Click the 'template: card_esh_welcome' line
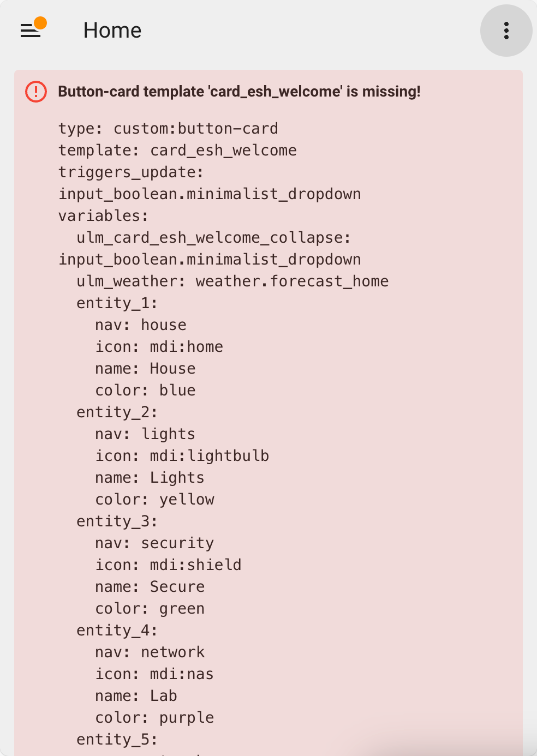 [x=177, y=151]
